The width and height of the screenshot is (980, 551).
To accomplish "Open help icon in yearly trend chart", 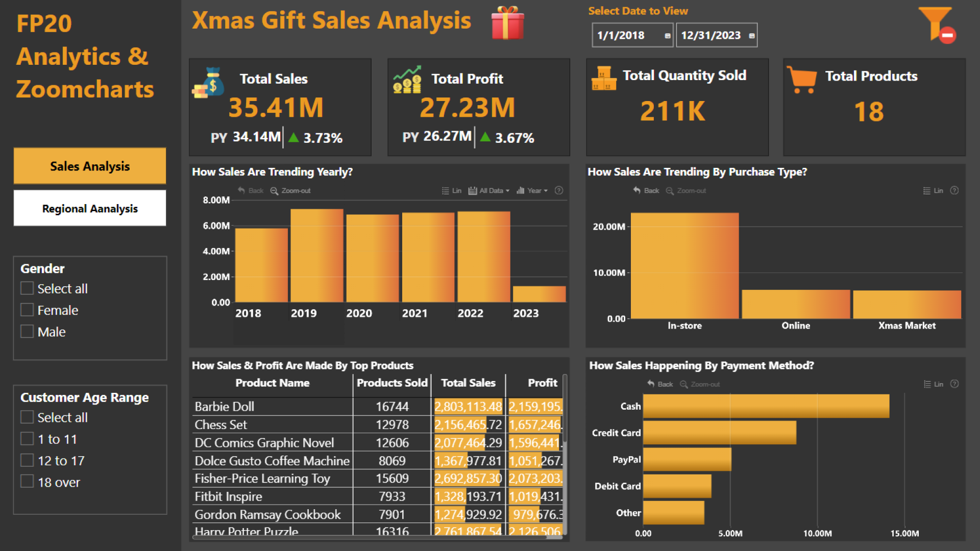I will 559,190.
